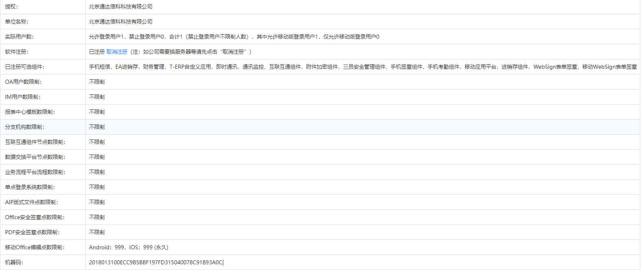Select the 移动Office编辑点数限制 label
644x270 pixels.
pyautogui.click(x=35, y=247)
